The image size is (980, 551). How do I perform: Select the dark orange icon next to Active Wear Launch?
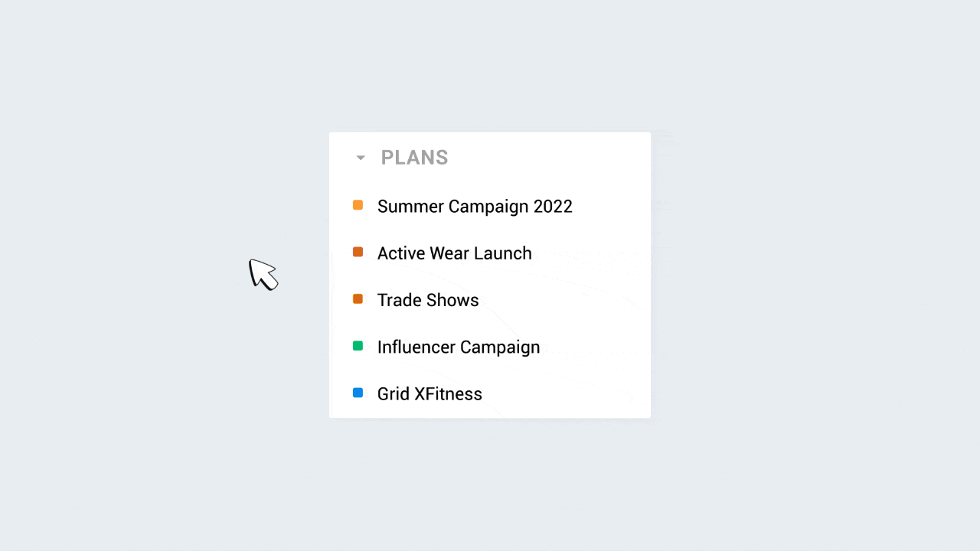(358, 252)
